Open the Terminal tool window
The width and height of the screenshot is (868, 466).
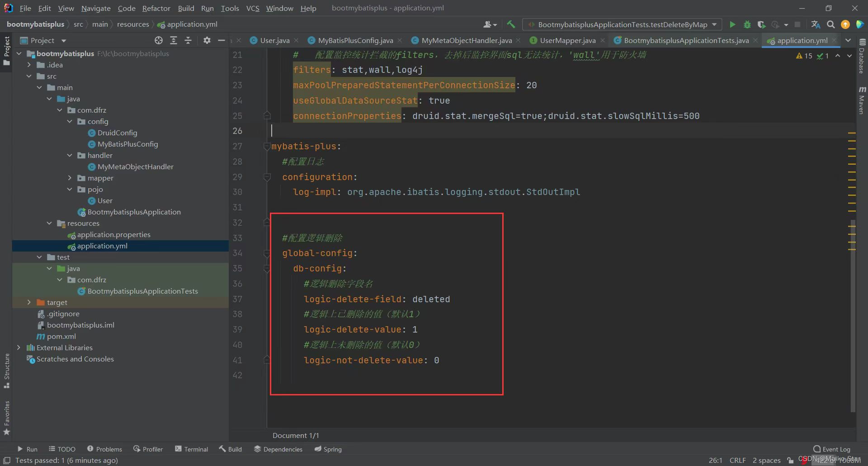pos(191,449)
